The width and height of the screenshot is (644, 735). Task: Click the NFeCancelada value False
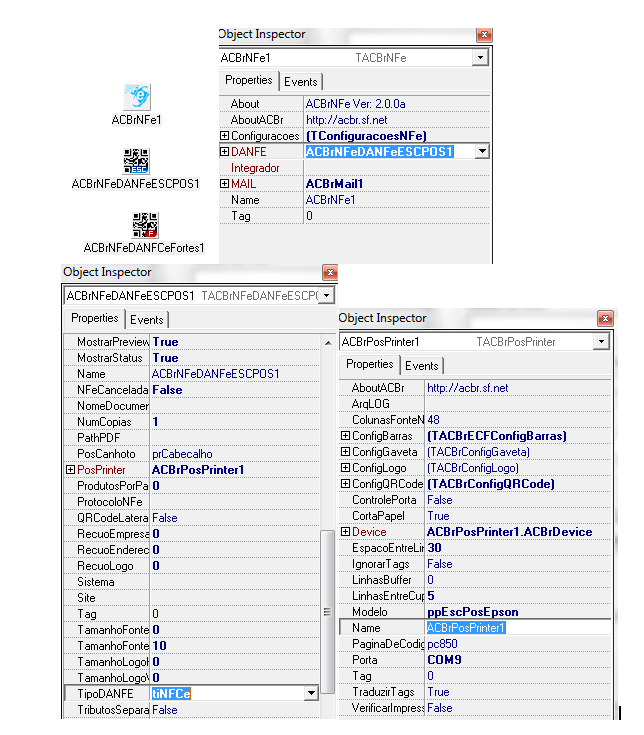167,390
